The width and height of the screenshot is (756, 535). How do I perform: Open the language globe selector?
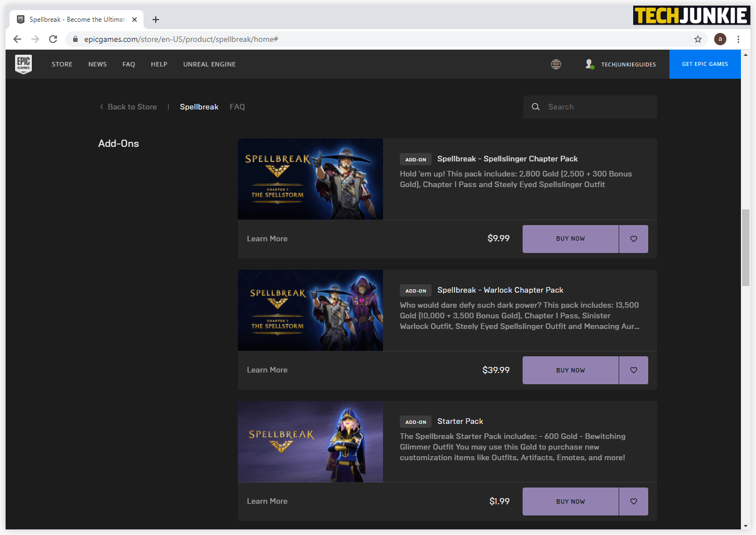pyautogui.click(x=556, y=64)
